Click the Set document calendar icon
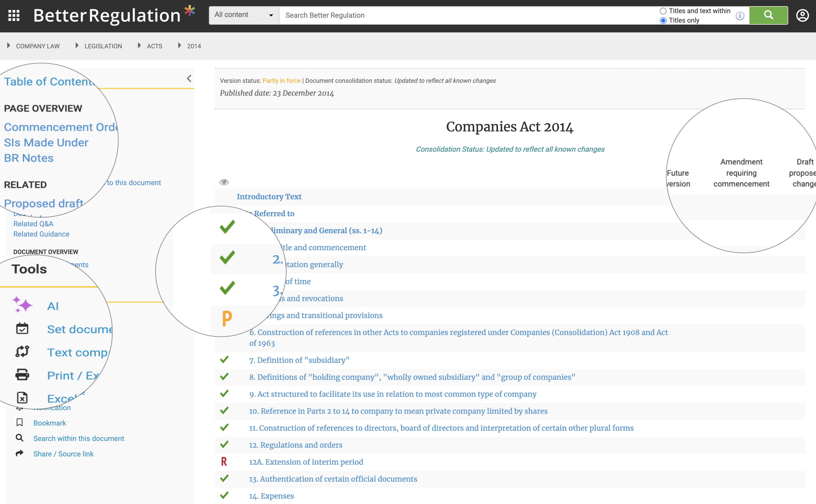The image size is (816, 504). [x=22, y=328]
